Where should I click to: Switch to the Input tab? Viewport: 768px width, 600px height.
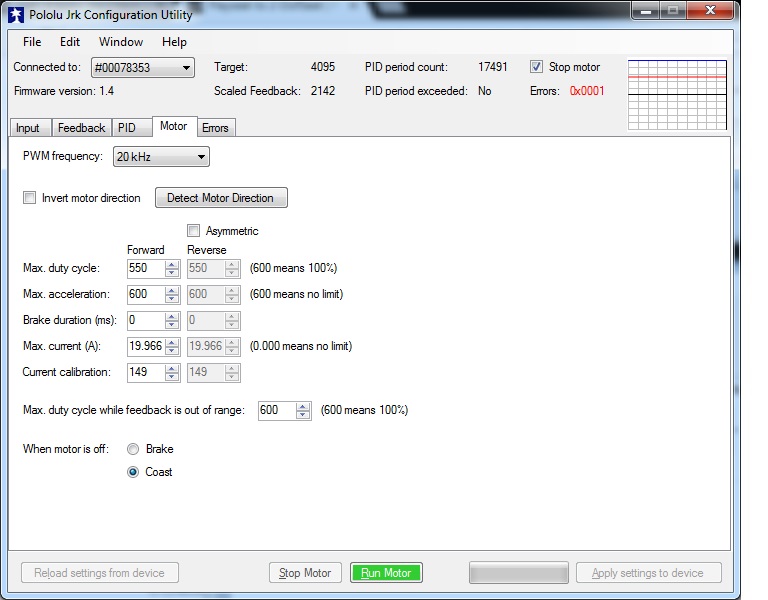28,128
